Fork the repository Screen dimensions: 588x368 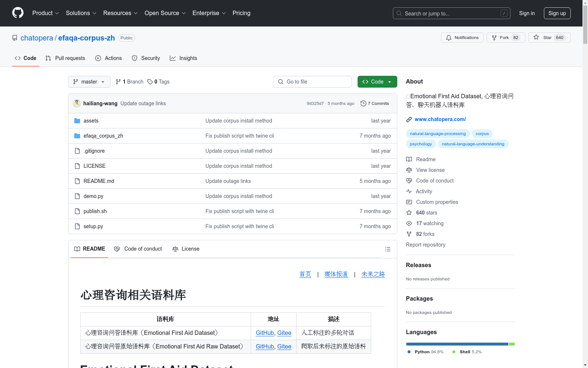pos(506,38)
